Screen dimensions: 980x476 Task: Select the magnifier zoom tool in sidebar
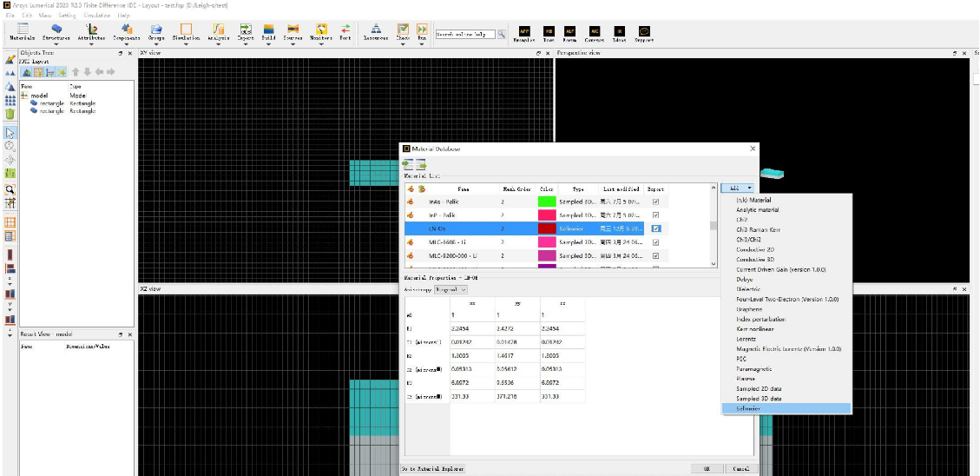(x=10, y=147)
